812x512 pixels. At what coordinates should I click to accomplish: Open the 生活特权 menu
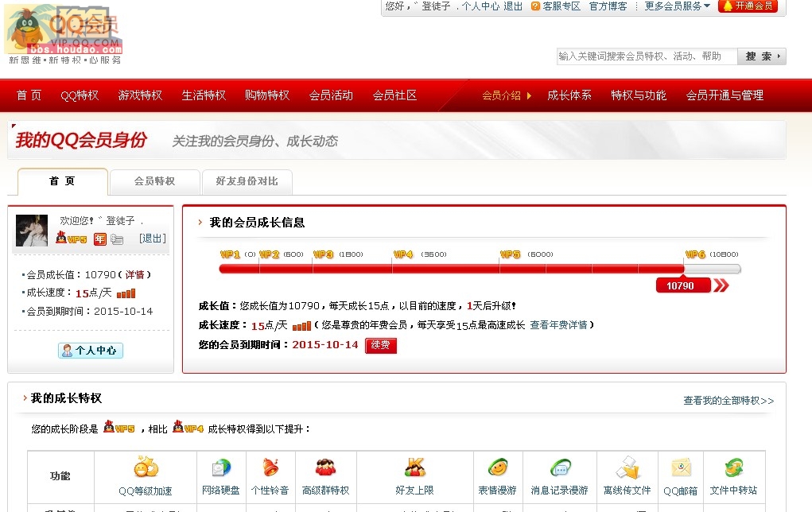pyautogui.click(x=204, y=95)
